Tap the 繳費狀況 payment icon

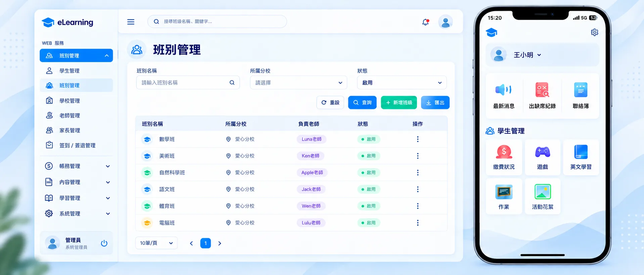[504, 152]
